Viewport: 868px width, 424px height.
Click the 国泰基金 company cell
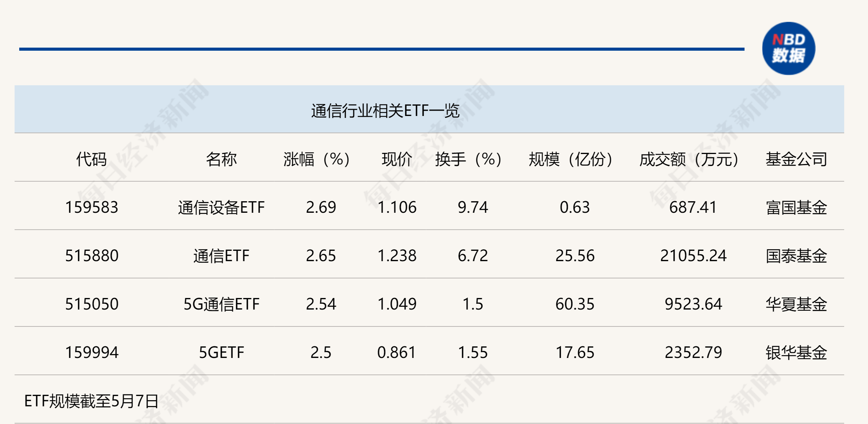click(796, 256)
